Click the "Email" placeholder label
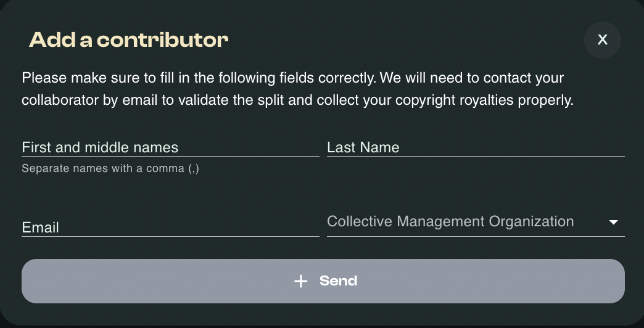The image size is (644, 328). pyautogui.click(x=40, y=228)
